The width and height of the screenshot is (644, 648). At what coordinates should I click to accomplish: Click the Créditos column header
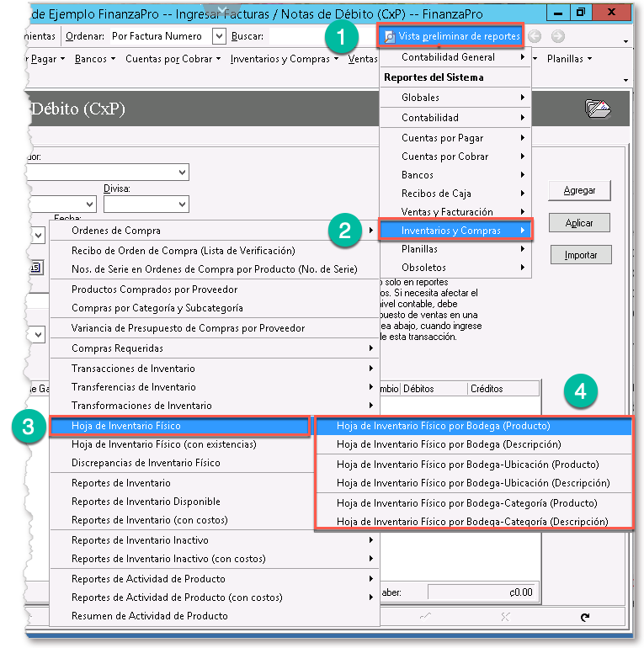coord(503,389)
